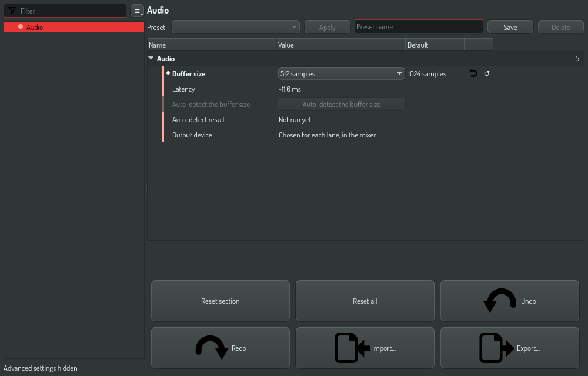Viewport: 588px width, 376px height.
Task: Click the red dot beside Audio in sidebar
Action: point(21,26)
